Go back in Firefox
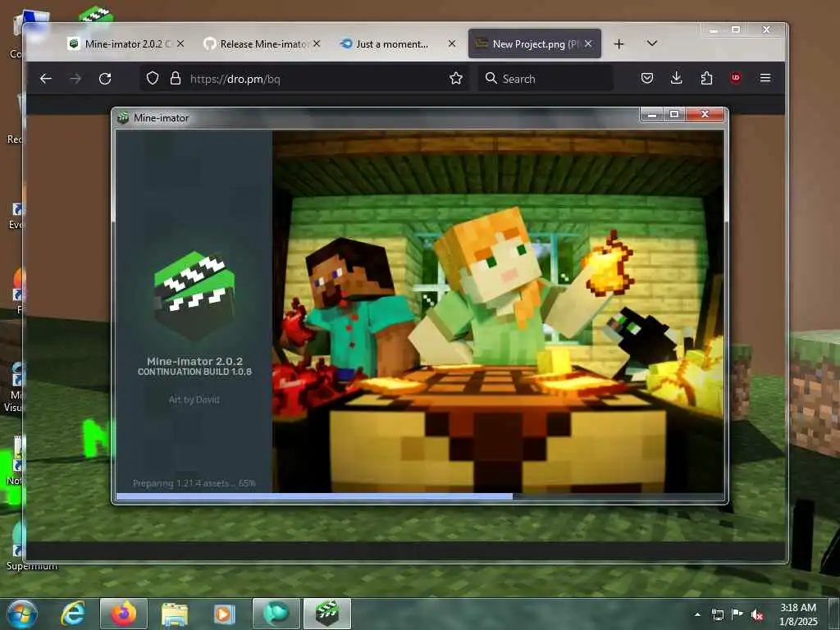 pyautogui.click(x=46, y=79)
